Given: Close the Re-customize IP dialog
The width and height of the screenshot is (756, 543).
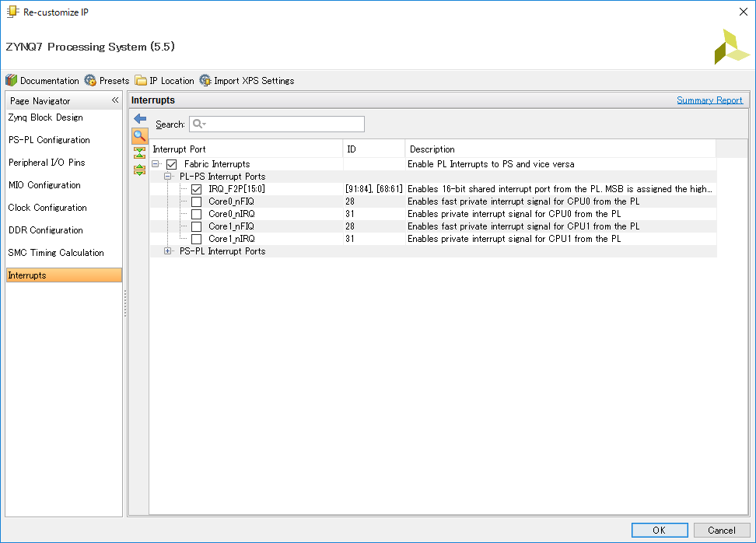Looking at the screenshot, I should point(744,12).
